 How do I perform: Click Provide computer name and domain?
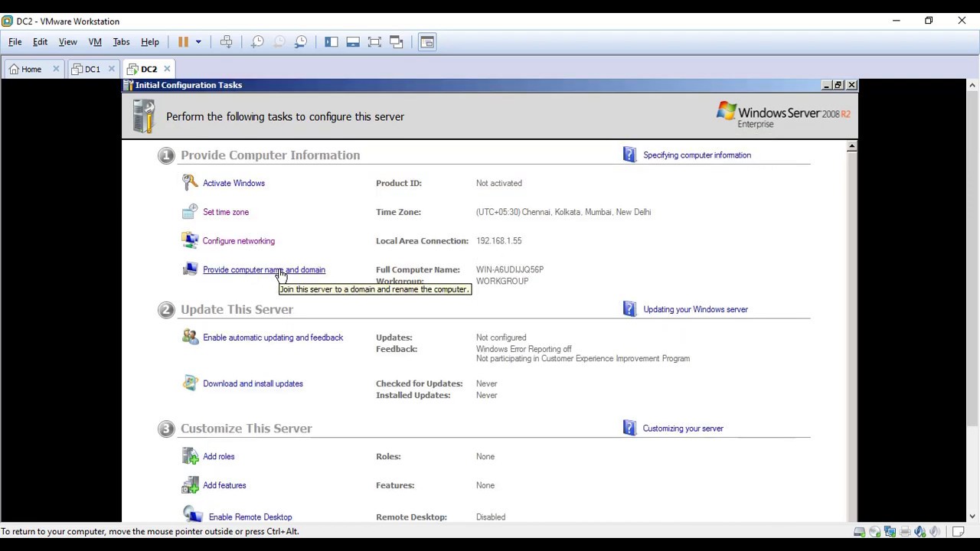click(264, 269)
